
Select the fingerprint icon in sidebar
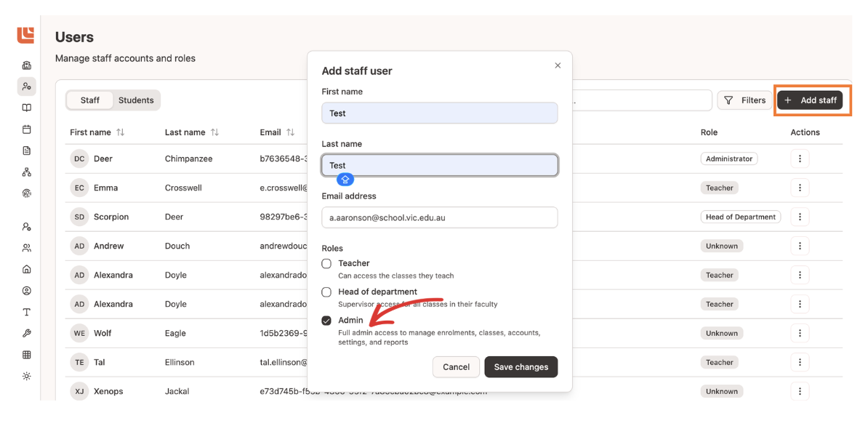27,193
